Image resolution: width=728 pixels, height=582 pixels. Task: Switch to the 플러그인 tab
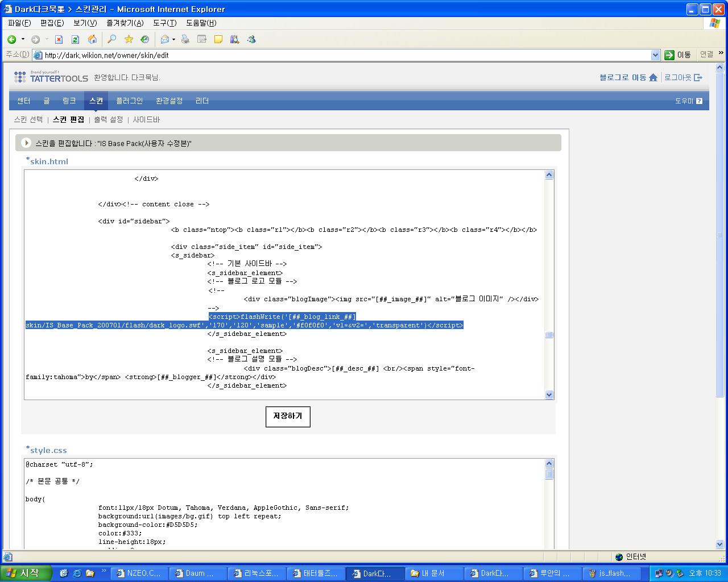coord(130,101)
